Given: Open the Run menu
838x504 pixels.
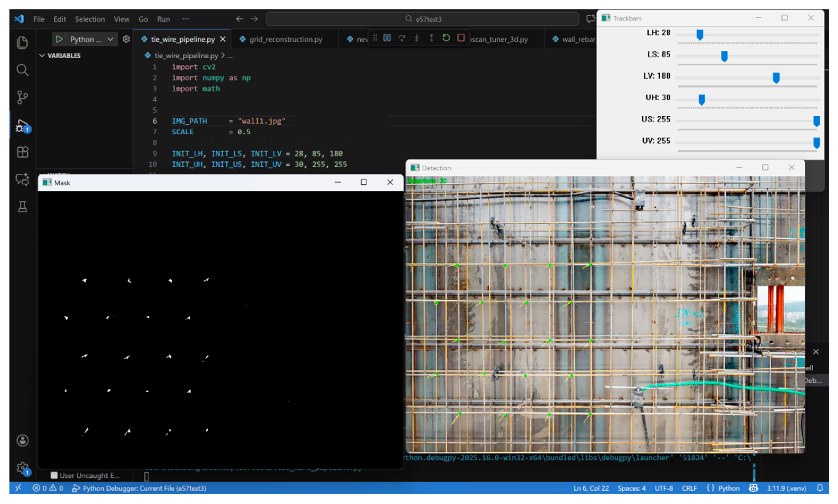Looking at the screenshot, I should [163, 19].
